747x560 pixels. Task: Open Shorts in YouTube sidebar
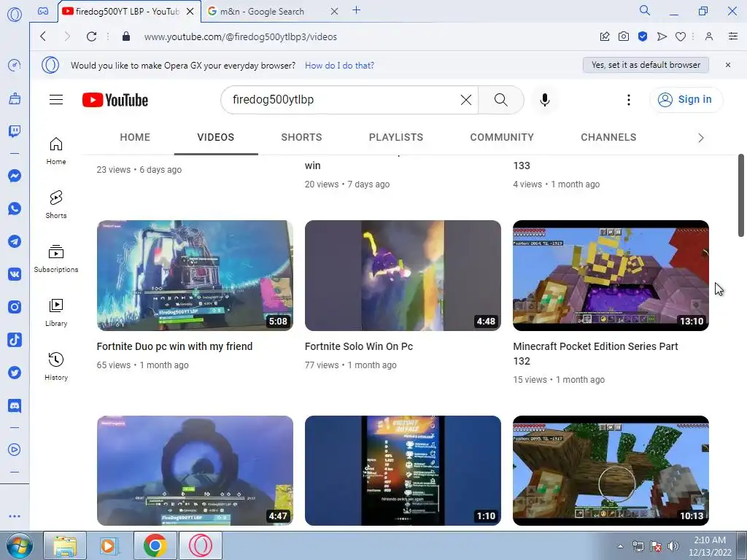pyautogui.click(x=56, y=205)
